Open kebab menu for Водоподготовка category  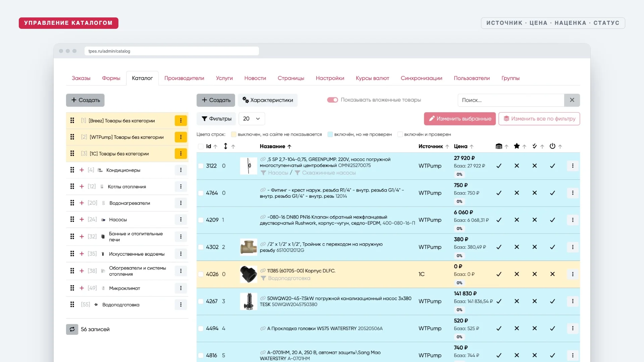pos(180,305)
